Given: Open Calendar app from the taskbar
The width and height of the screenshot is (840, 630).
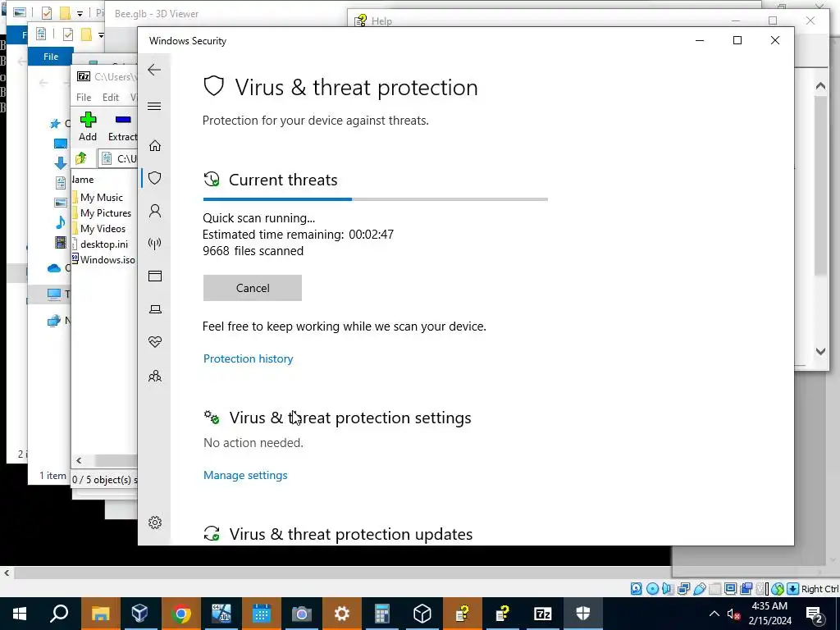Looking at the screenshot, I should click(261, 614).
